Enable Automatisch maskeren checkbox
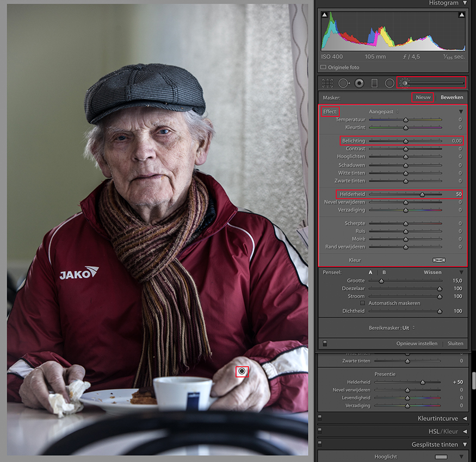This screenshot has height=462, width=476. point(362,303)
